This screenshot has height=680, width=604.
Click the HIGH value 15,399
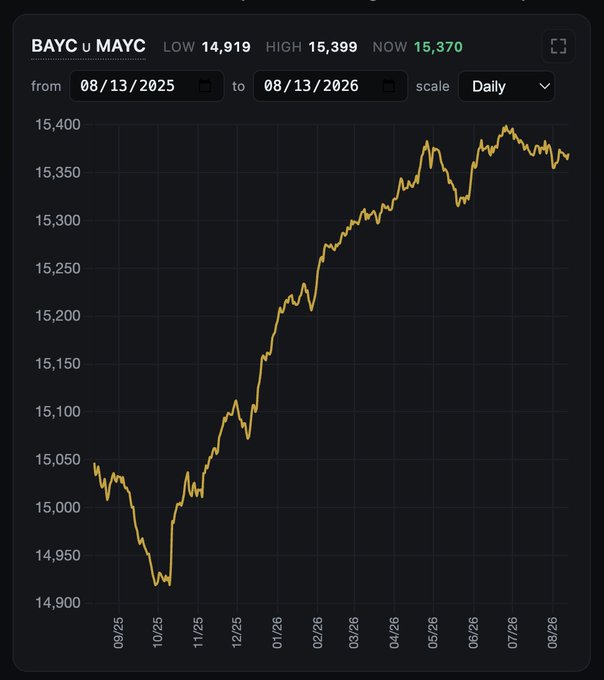click(x=333, y=47)
